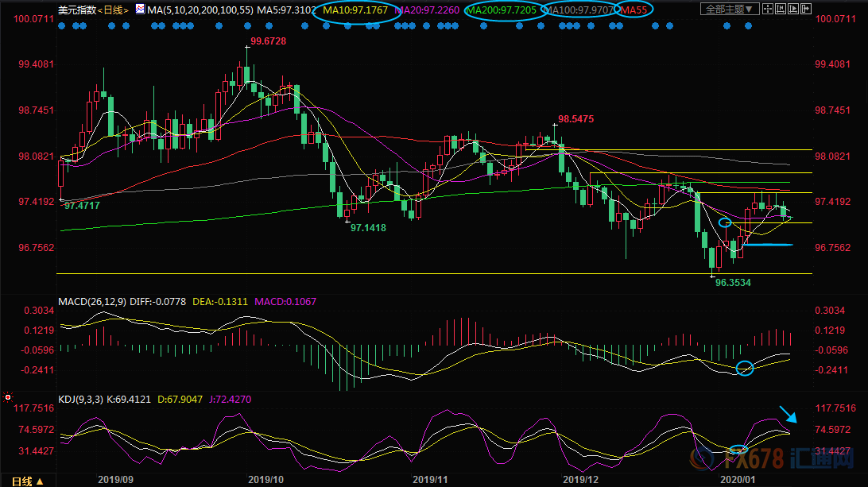
Task: Click the 2019/11 date on time axis
Action: pyautogui.click(x=428, y=480)
